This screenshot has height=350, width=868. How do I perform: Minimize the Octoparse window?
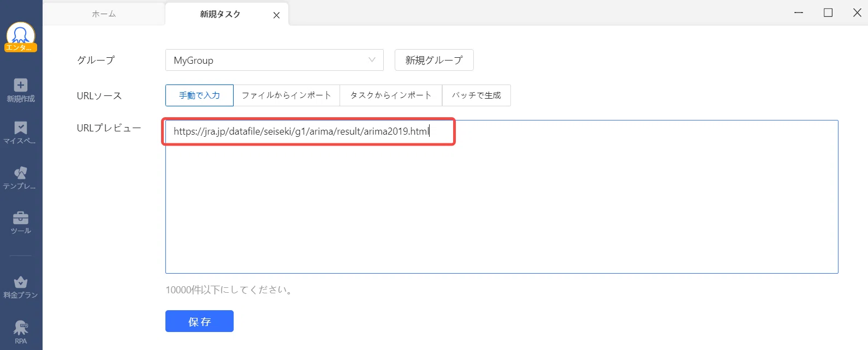pyautogui.click(x=799, y=13)
